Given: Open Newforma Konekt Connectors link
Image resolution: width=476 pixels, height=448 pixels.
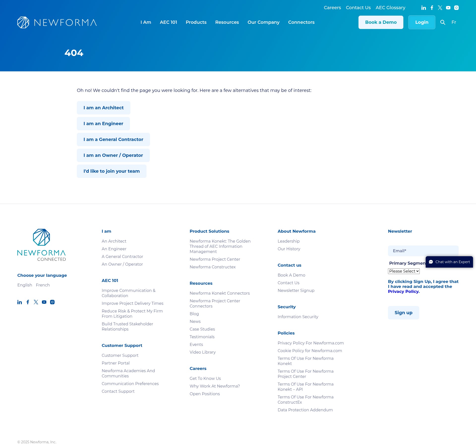Looking at the screenshot, I should (x=220, y=293).
